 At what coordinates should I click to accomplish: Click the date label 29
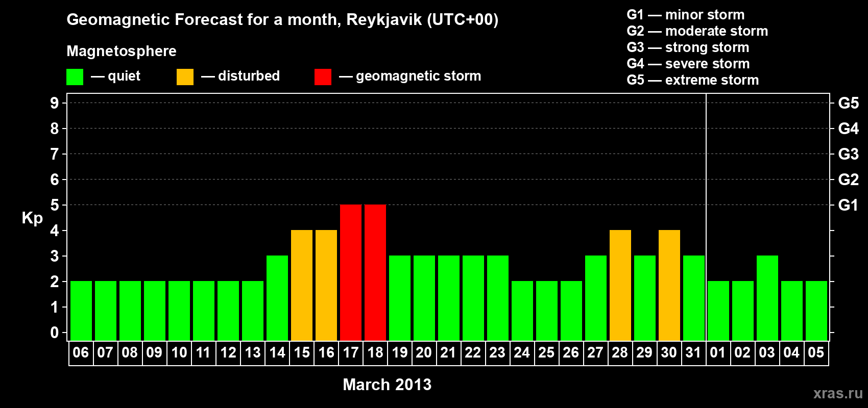click(x=644, y=352)
